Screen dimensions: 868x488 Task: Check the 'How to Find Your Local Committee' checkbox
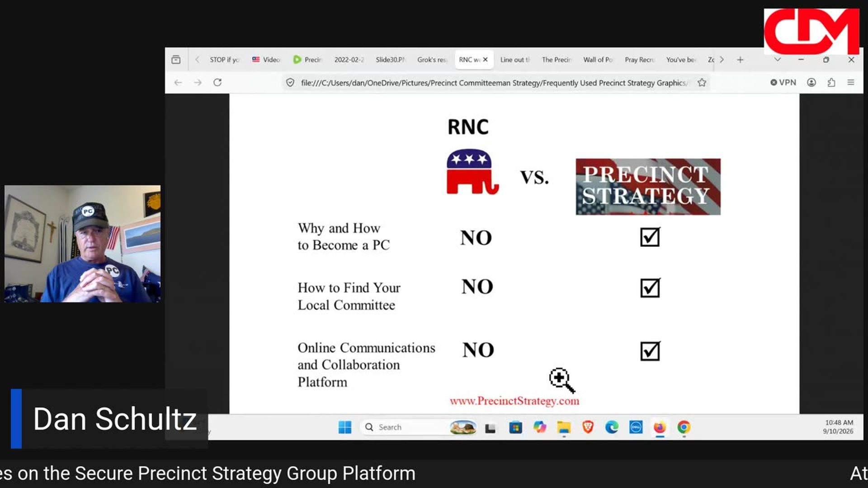pos(650,288)
